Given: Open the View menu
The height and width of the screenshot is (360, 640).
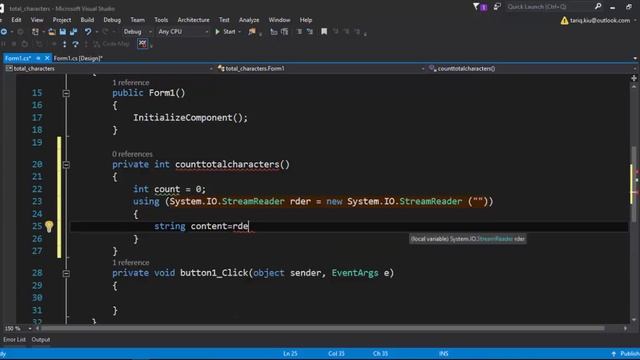Looking at the screenshot, I should [x=37, y=20].
